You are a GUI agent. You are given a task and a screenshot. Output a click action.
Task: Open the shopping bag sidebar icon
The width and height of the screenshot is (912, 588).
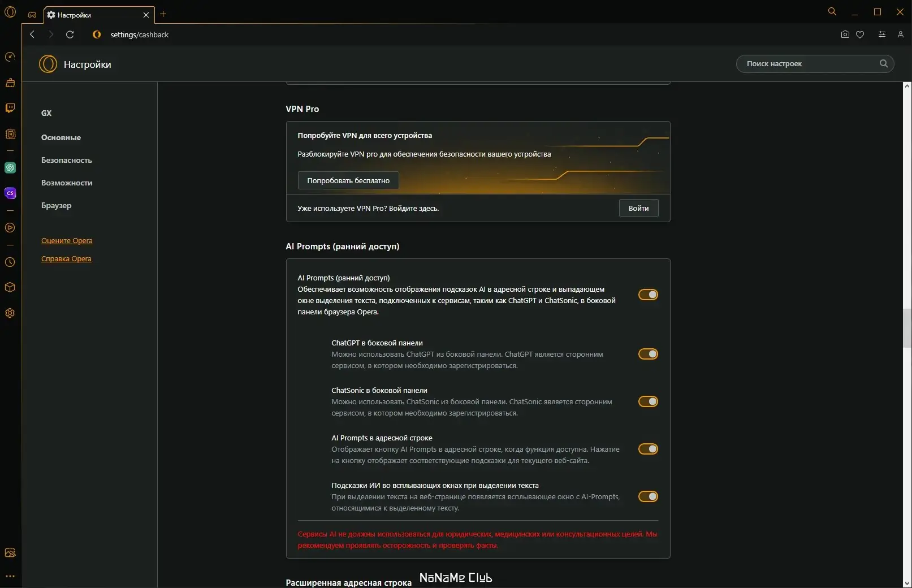10,83
